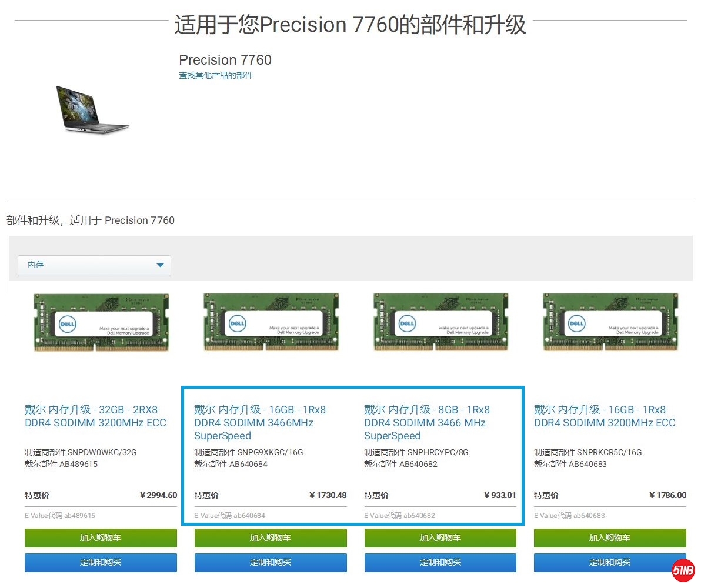The width and height of the screenshot is (701, 588).
Task: Click the price ¥1786.00
Action: coord(667,495)
